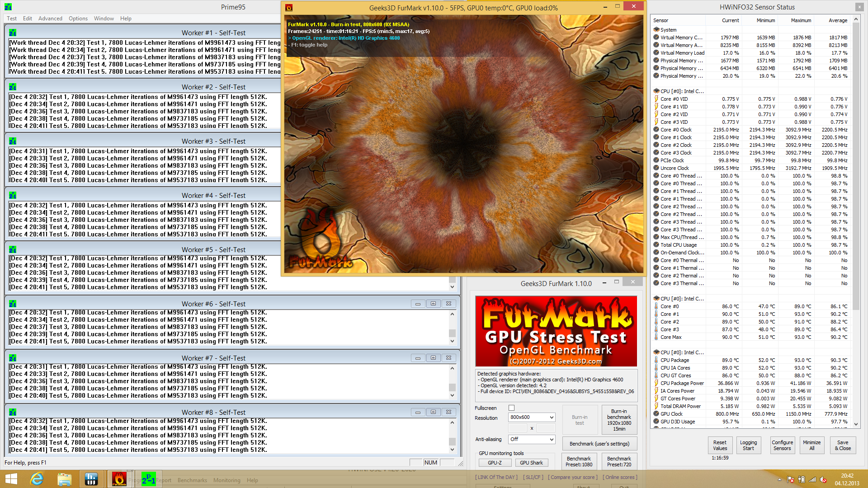This screenshot has height=488, width=868.
Task: Click the Worker #1 Self-Test window icon
Action: tap(13, 33)
